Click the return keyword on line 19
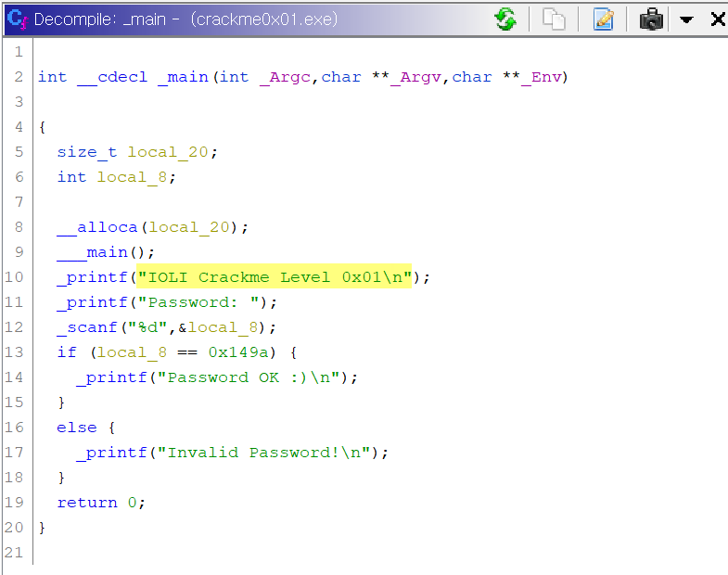This screenshot has width=728, height=575. [87, 503]
